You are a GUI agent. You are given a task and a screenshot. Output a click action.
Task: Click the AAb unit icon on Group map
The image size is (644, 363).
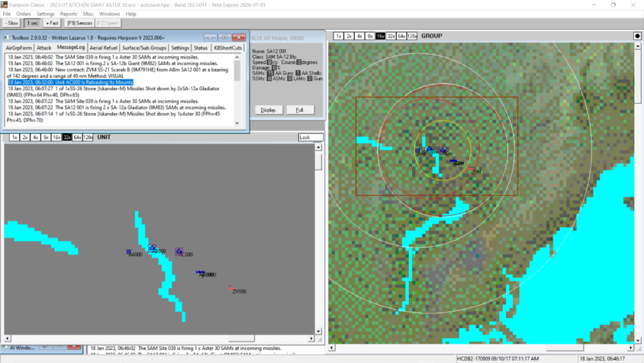[417, 151]
